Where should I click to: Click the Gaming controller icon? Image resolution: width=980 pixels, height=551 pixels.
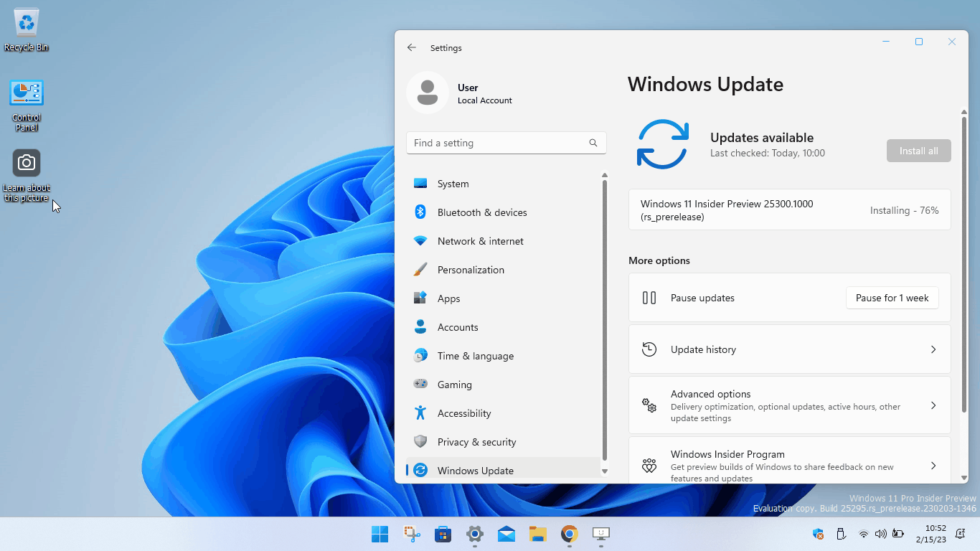click(x=420, y=385)
